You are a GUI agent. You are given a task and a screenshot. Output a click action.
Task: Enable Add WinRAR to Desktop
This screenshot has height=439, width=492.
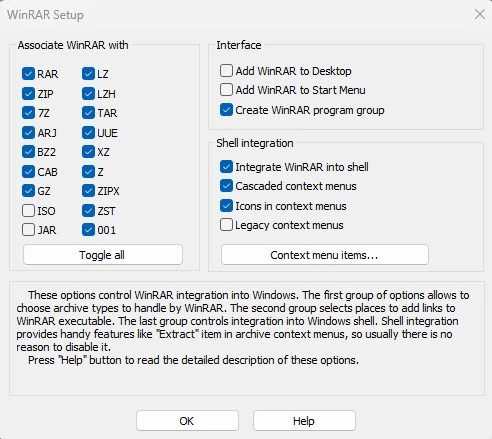(226, 71)
